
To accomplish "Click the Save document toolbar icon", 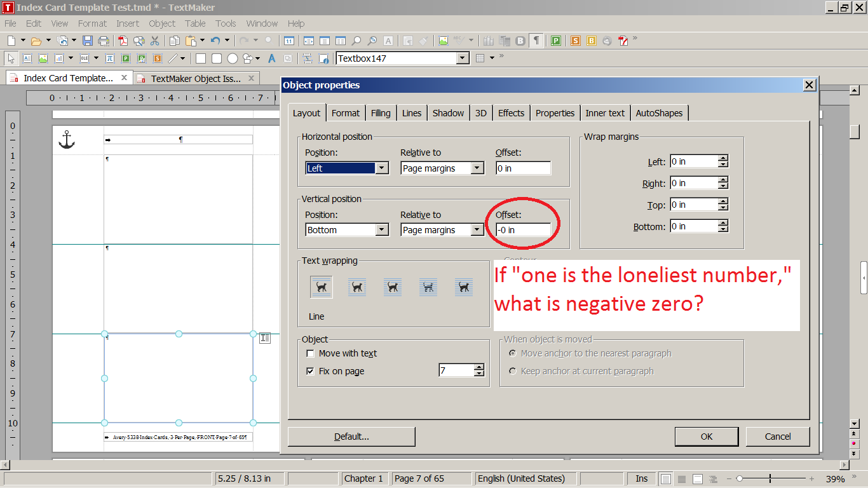I will click(x=88, y=41).
